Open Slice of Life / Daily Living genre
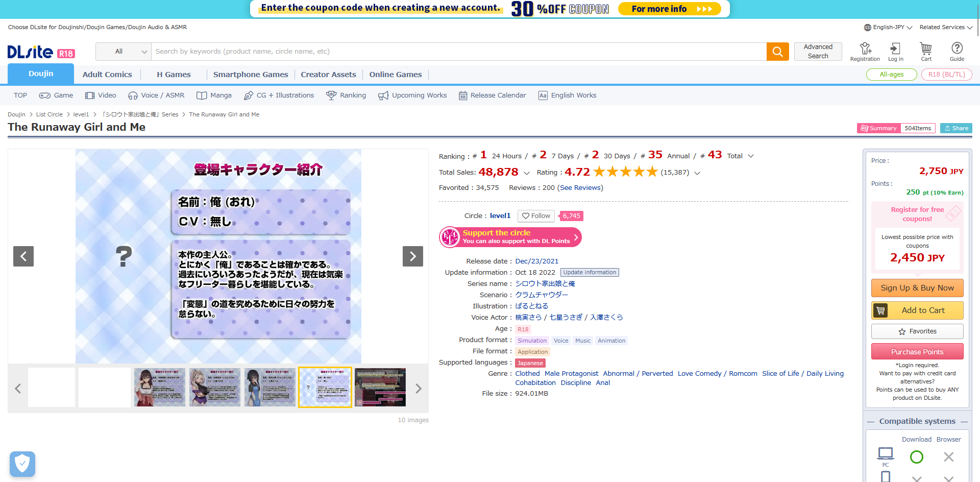Image resolution: width=980 pixels, height=482 pixels. point(803,374)
